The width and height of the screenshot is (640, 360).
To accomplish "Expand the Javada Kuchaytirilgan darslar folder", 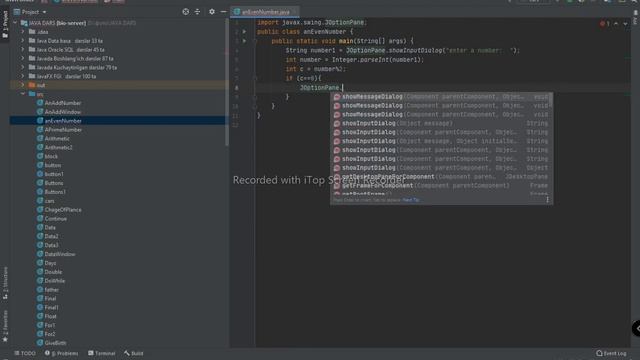I will (23, 67).
